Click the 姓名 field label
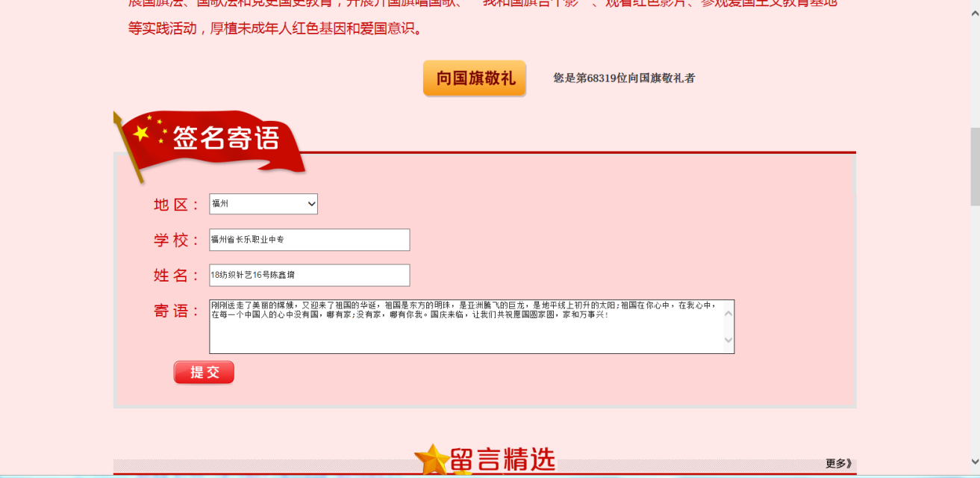Image resolution: width=980 pixels, height=478 pixels. (176, 275)
